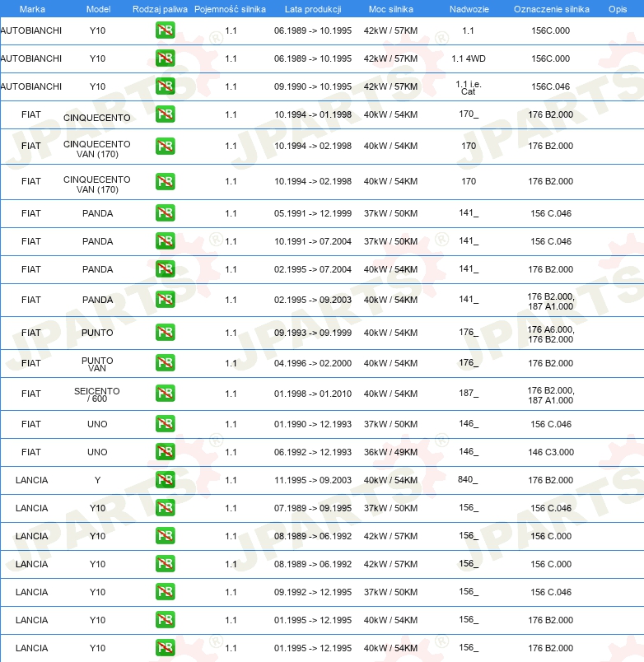Click '37kW / 50KM' in Lancia 07.1989 row
This screenshot has height=662, width=644.
tap(390, 508)
